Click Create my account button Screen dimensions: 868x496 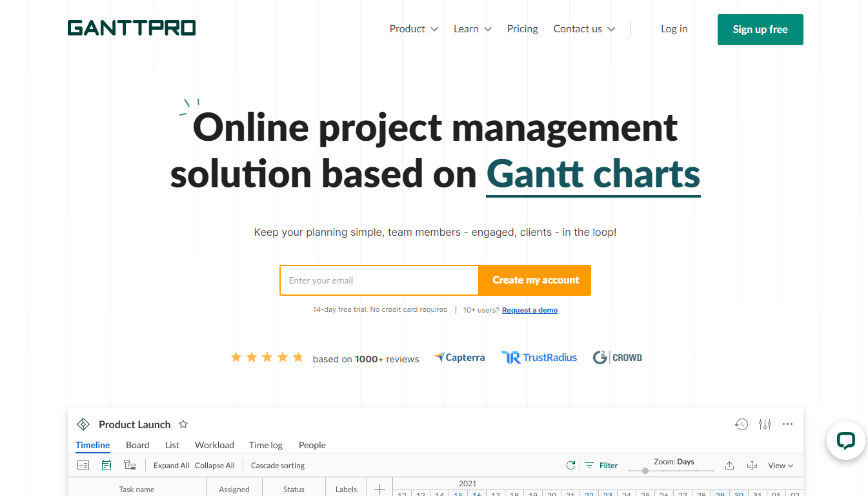click(535, 280)
